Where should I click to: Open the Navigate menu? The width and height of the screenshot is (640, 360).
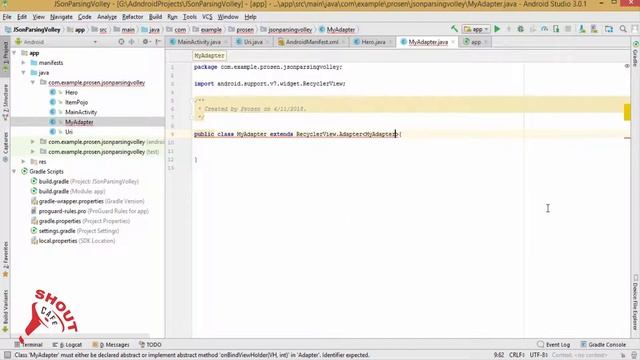tap(61, 17)
